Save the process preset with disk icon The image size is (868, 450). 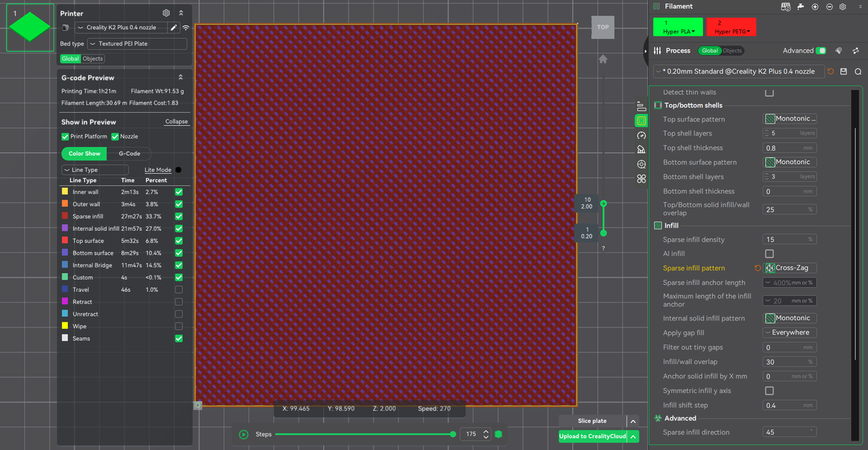[844, 71]
